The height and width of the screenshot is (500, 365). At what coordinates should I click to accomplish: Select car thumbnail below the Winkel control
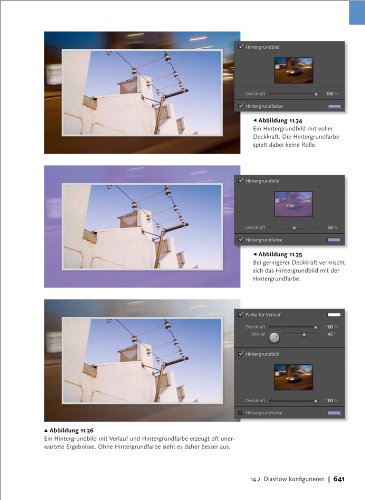(x=293, y=377)
